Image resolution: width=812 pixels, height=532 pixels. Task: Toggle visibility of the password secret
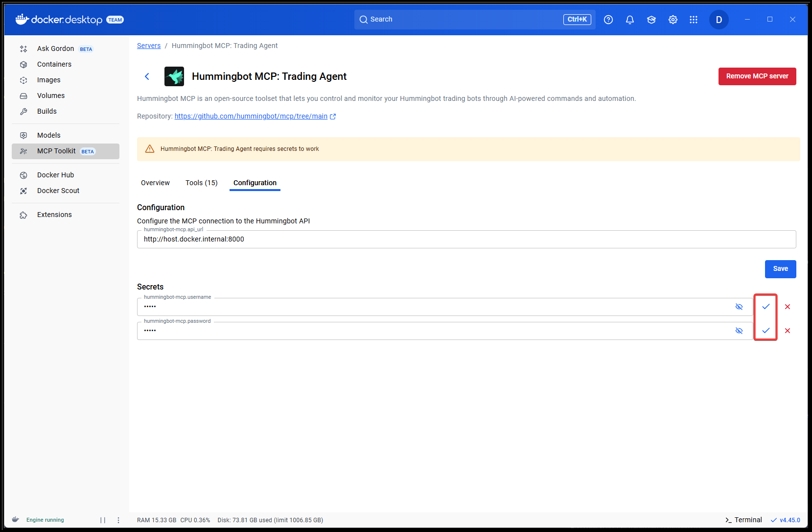point(739,331)
